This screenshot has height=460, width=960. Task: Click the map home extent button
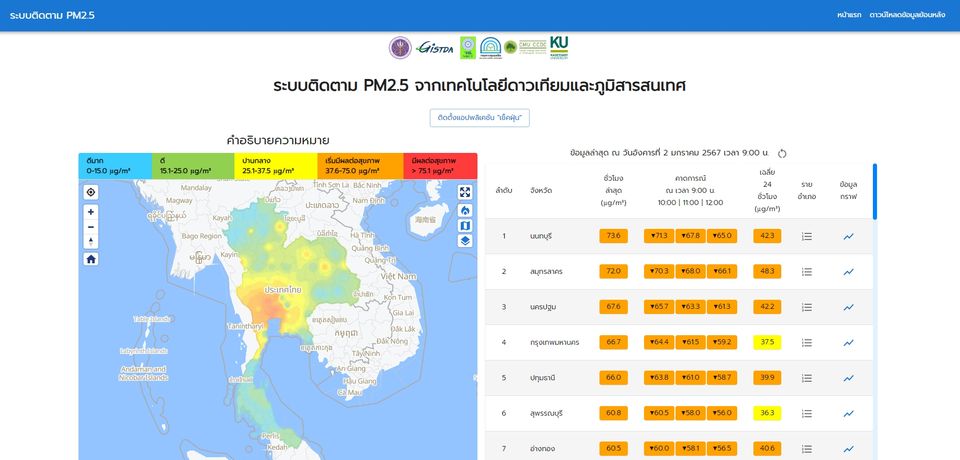click(x=91, y=259)
